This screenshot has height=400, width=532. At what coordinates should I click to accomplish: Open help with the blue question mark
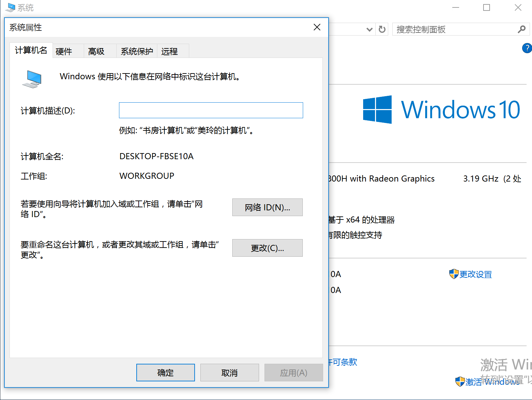tap(527, 48)
